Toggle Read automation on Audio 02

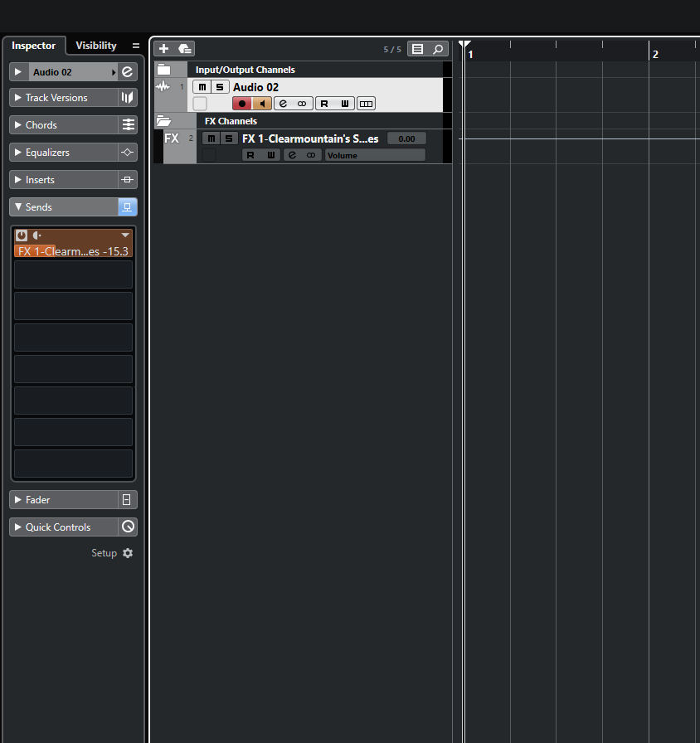point(324,104)
